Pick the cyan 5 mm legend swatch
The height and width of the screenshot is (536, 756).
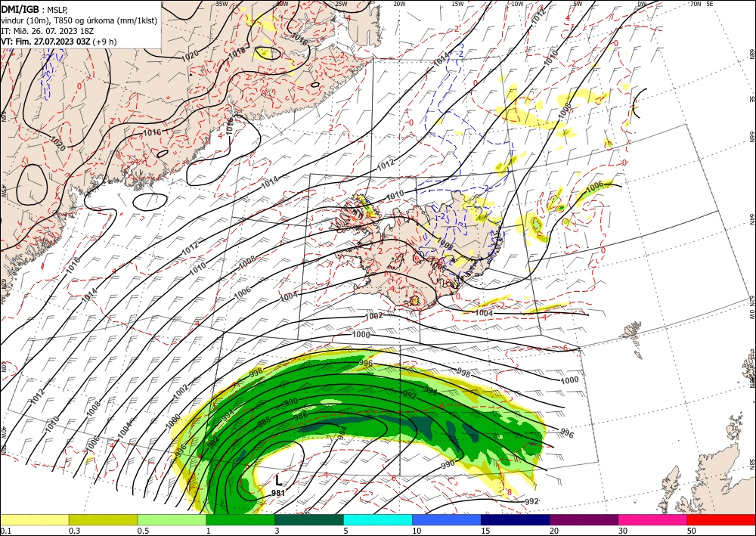click(378, 519)
